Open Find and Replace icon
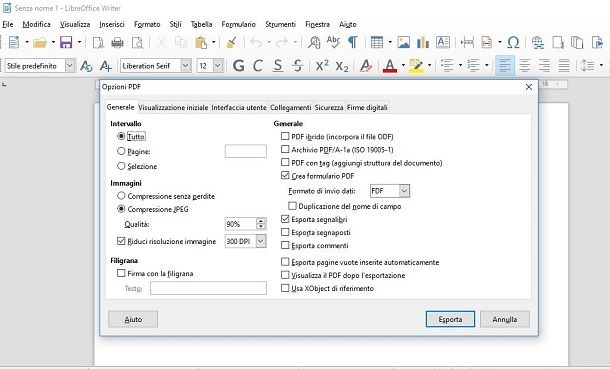Image resolution: width=610 pixels, height=369 pixels. [314, 42]
